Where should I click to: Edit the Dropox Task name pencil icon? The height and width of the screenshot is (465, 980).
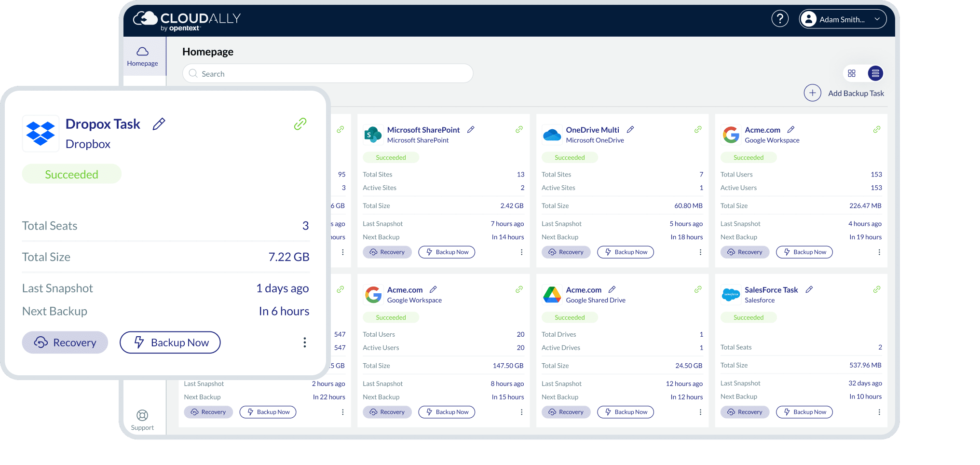point(159,124)
